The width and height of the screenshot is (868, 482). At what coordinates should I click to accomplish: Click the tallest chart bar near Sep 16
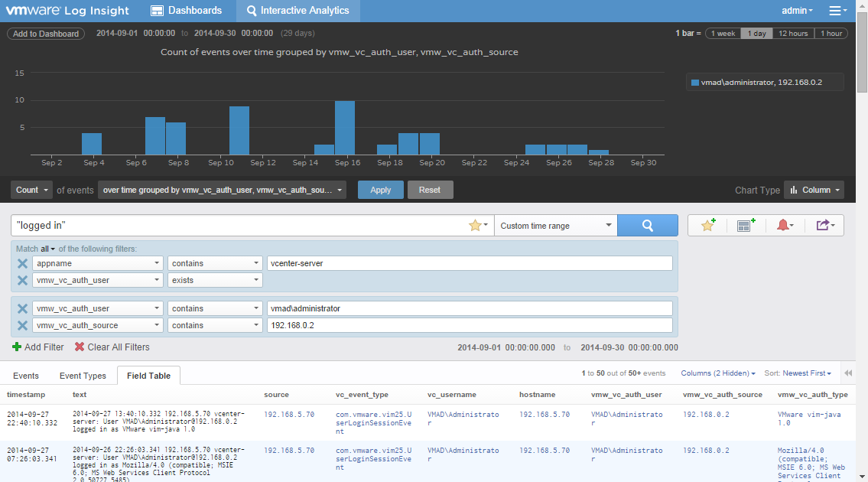[x=345, y=128]
